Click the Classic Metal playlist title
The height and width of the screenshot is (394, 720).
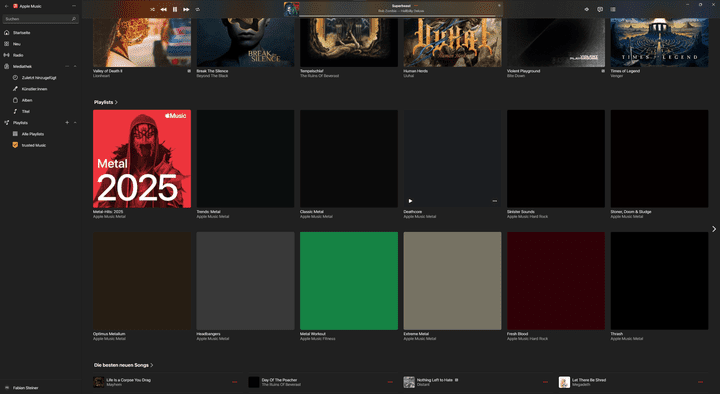click(x=312, y=212)
